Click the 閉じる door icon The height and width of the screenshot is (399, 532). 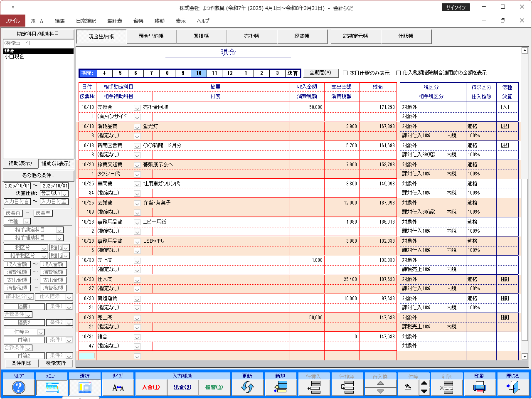click(513, 387)
